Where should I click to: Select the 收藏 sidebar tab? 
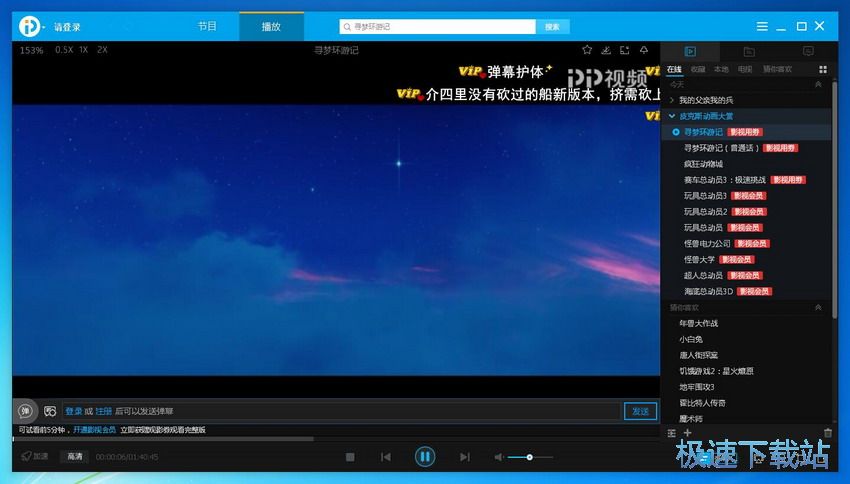[x=698, y=69]
